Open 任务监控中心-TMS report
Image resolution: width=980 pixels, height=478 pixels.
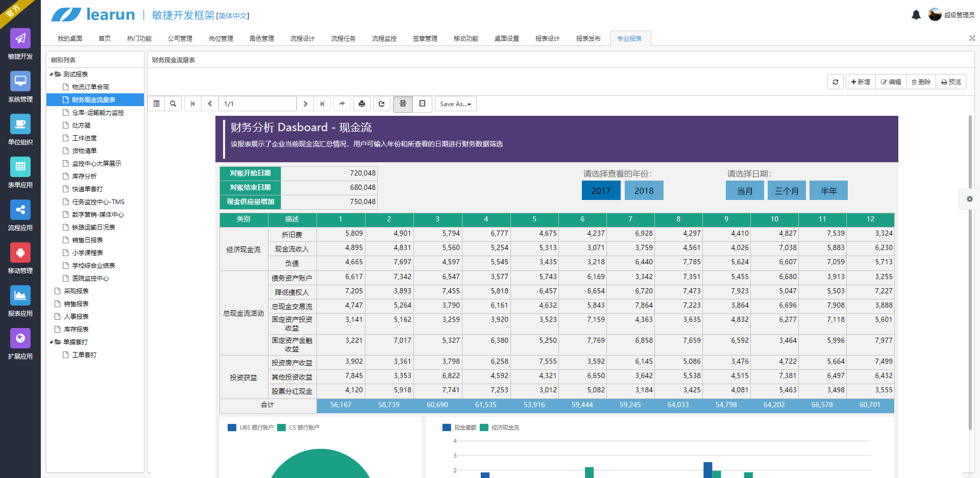click(x=98, y=202)
